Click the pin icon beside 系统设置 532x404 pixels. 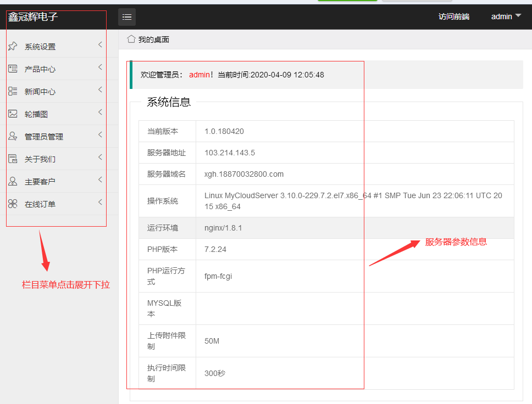(13, 47)
